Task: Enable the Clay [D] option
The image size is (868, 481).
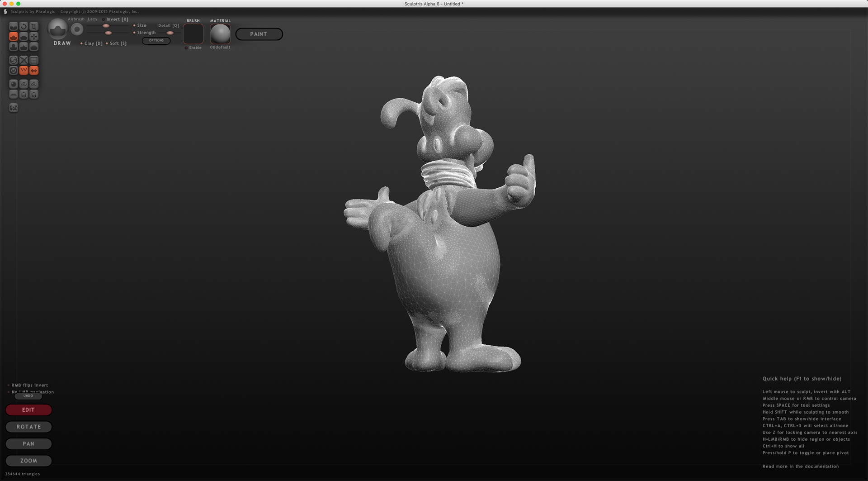Action: 91,43
